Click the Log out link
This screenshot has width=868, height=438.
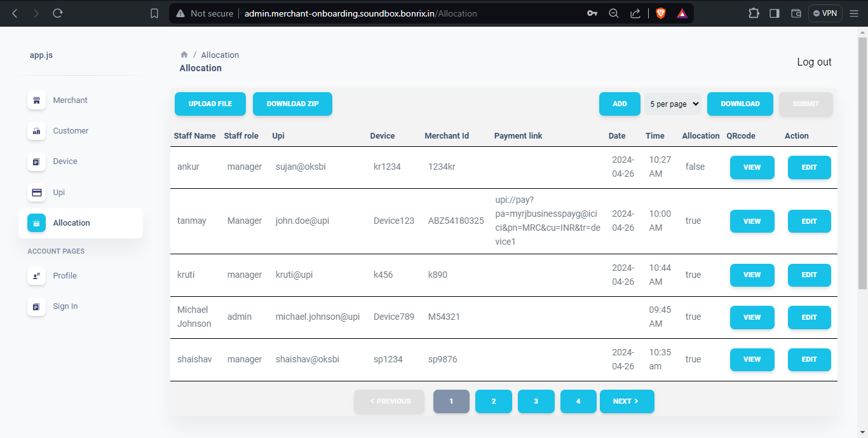point(814,62)
